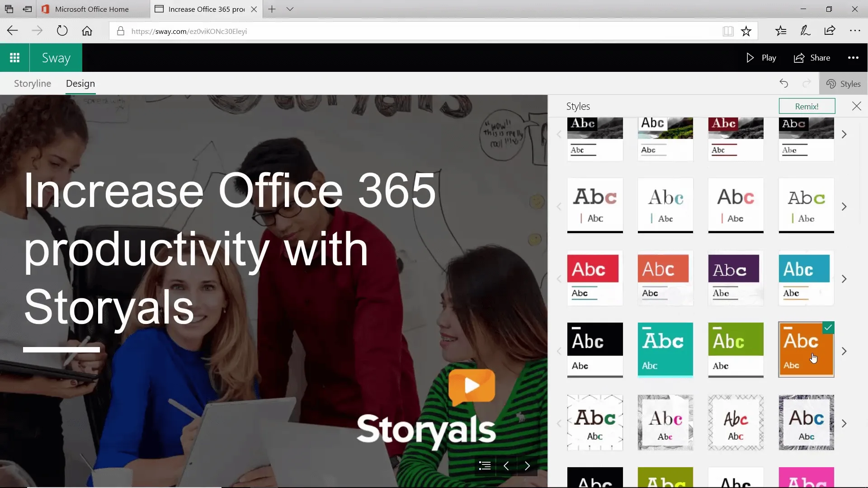The image size is (868, 488).
Task: Switch to Microsoft Office Home tab
Action: [x=93, y=9]
